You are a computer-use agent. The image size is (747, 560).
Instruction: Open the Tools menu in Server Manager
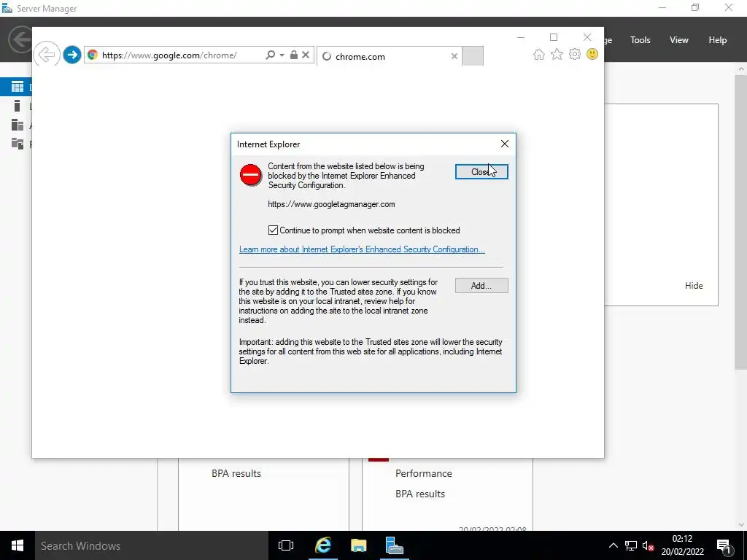pos(640,40)
